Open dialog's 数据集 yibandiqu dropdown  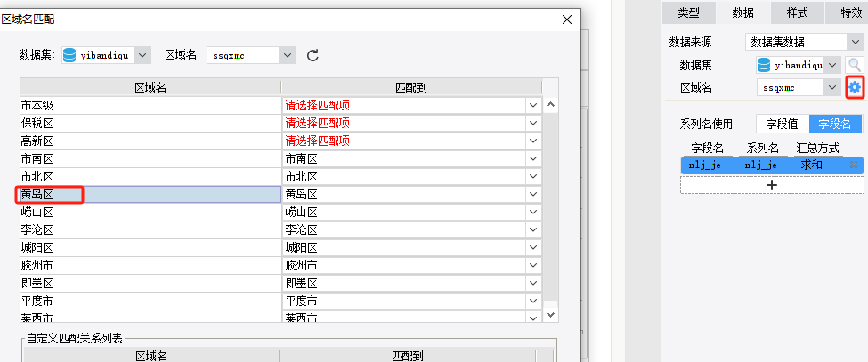click(x=143, y=55)
